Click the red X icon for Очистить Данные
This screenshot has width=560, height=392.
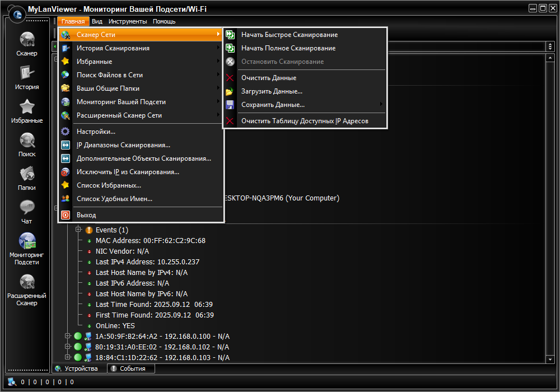[x=230, y=78]
